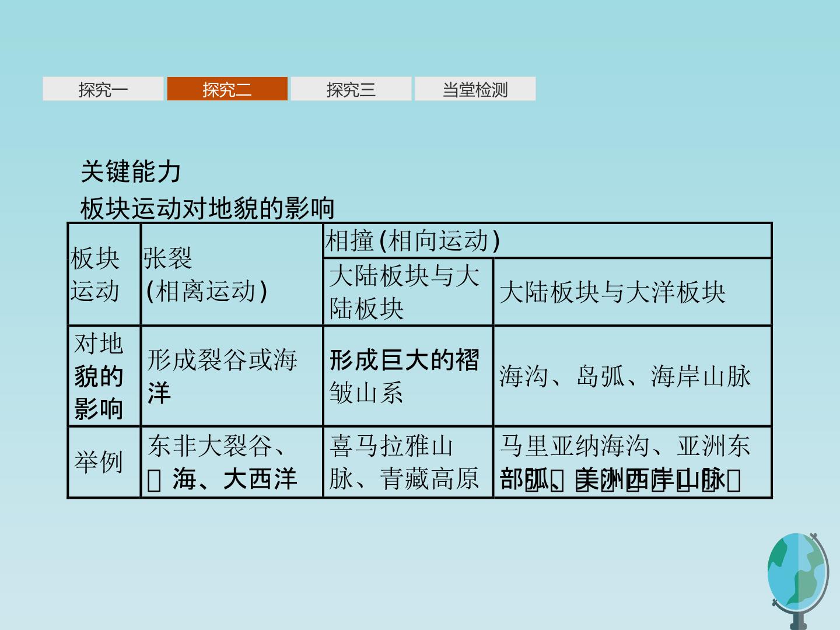Select the 举例 row header cell
The width and height of the screenshot is (840, 630).
(104, 462)
